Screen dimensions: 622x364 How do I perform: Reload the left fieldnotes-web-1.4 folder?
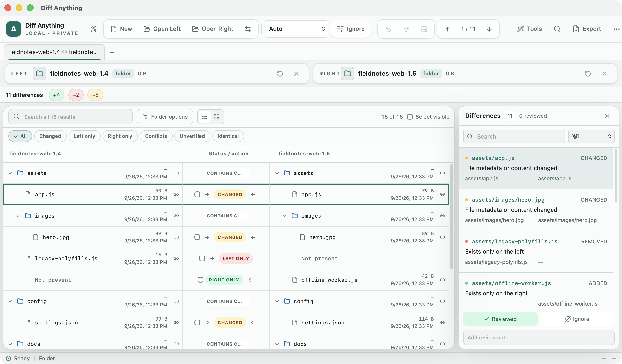click(x=280, y=74)
